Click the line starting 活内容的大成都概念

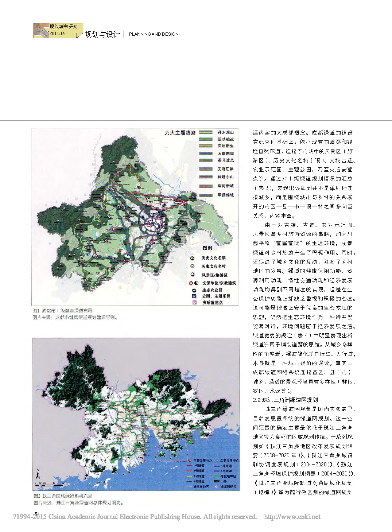pos(303,133)
